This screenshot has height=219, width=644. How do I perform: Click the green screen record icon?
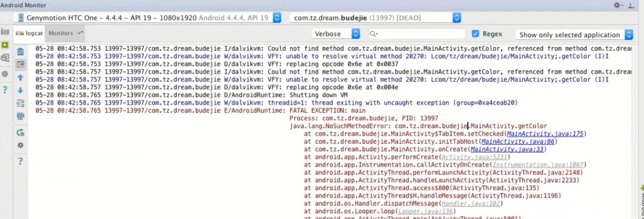[5, 45]
